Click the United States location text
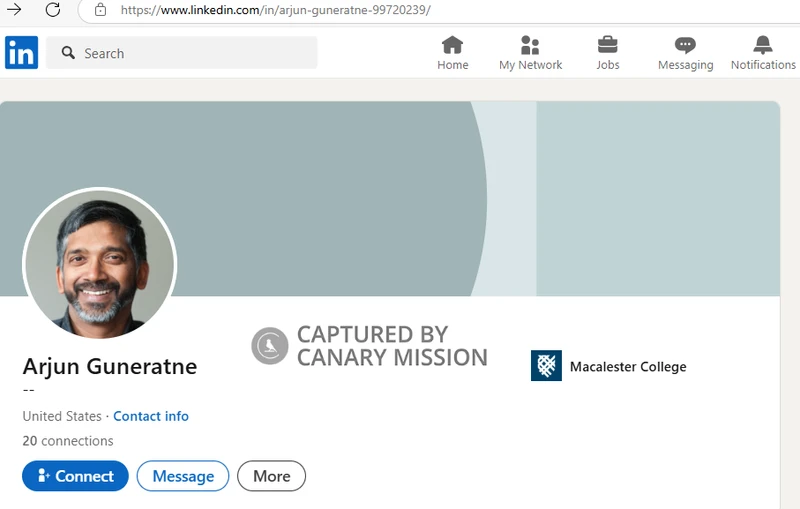 point(62,416)
